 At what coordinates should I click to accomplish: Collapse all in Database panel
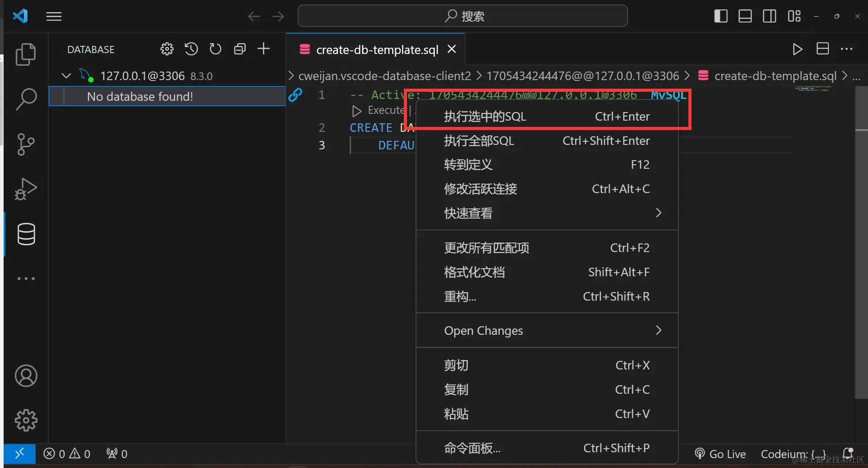coord(240,49)
